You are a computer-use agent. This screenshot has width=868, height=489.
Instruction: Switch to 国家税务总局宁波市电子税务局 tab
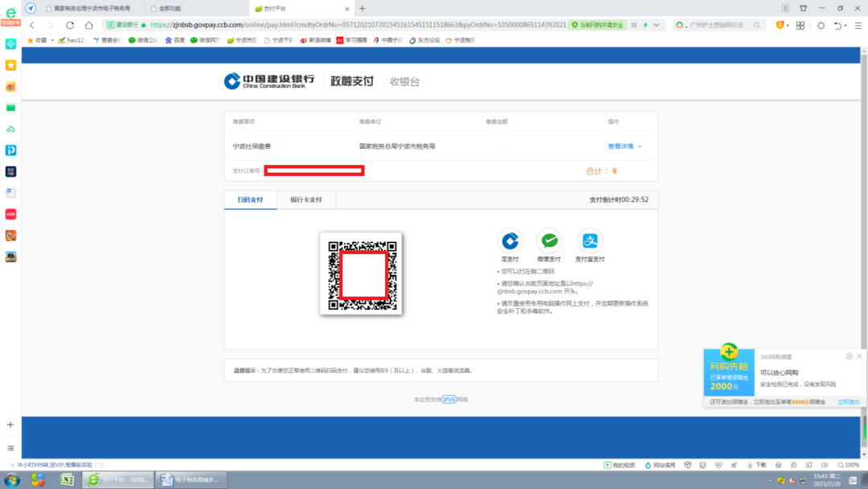point(92,8)
